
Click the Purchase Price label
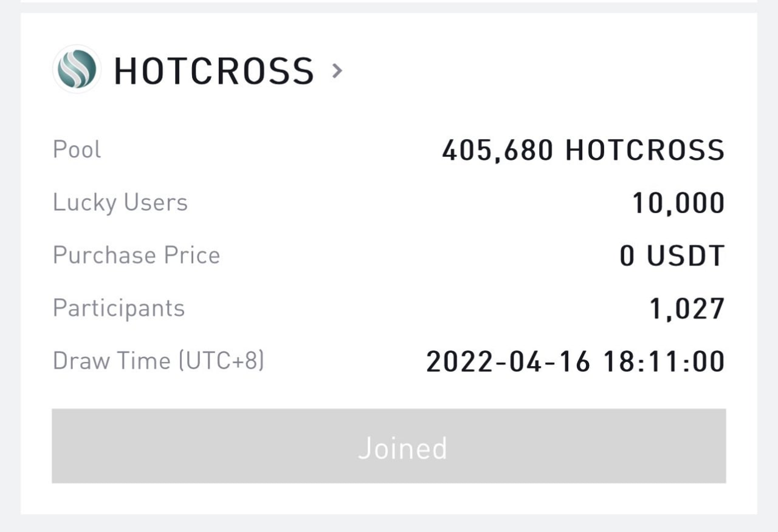point(136,255)
